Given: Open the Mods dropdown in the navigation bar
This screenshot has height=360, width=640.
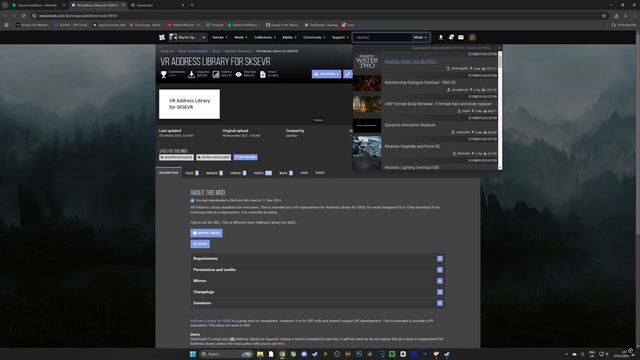Looking at the screenshot, I should click(x=240, y=37).
